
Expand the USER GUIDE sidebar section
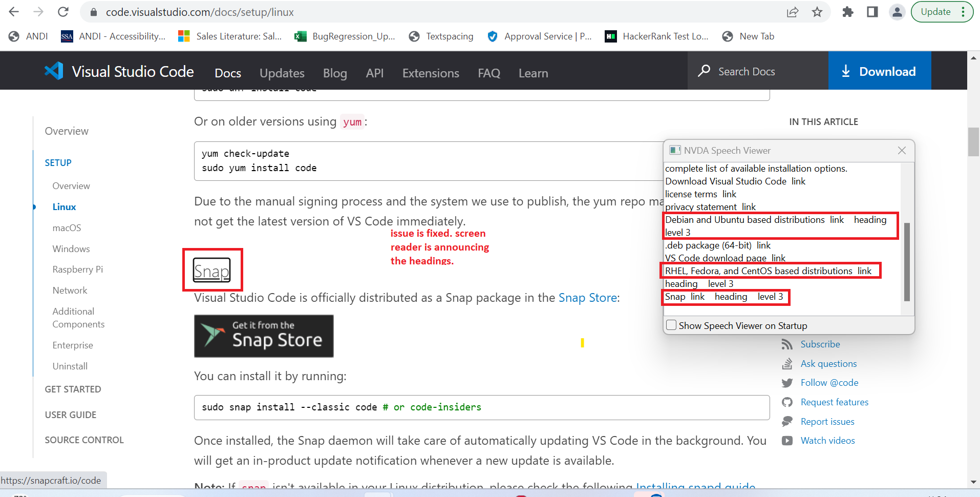click(x=70, y=415)
